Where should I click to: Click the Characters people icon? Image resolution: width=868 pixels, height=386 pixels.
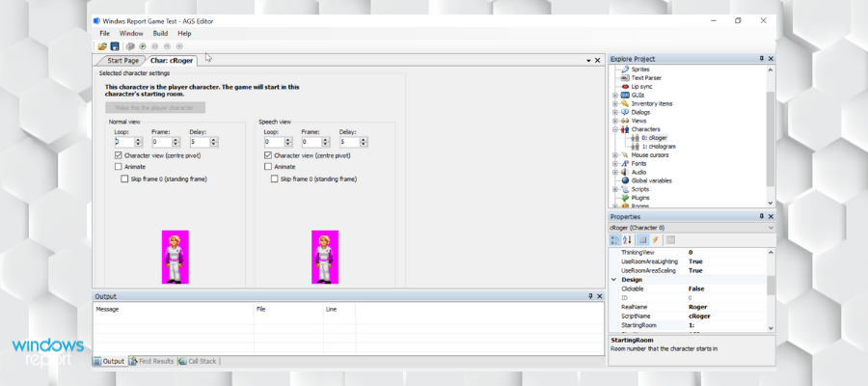[625, 129]
